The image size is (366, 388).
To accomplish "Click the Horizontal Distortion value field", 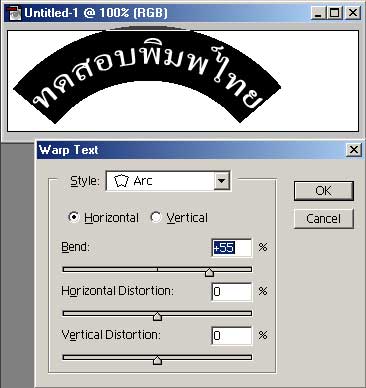I will 232,292.
